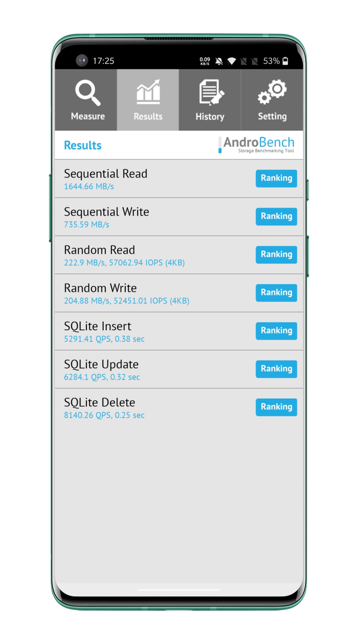The width and height of the screenshot is (358, 644).
Task: Tap the Results chart icon
Action: coord(148,92)
